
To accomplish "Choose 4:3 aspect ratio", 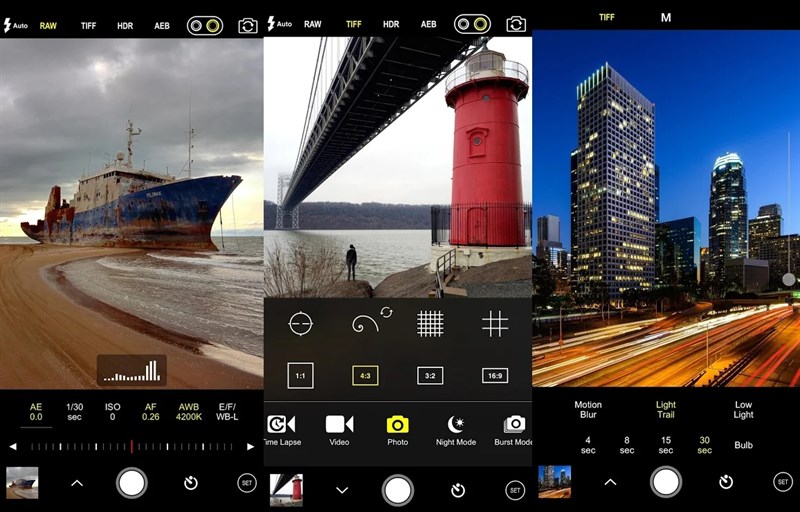I will pos(365,376).
